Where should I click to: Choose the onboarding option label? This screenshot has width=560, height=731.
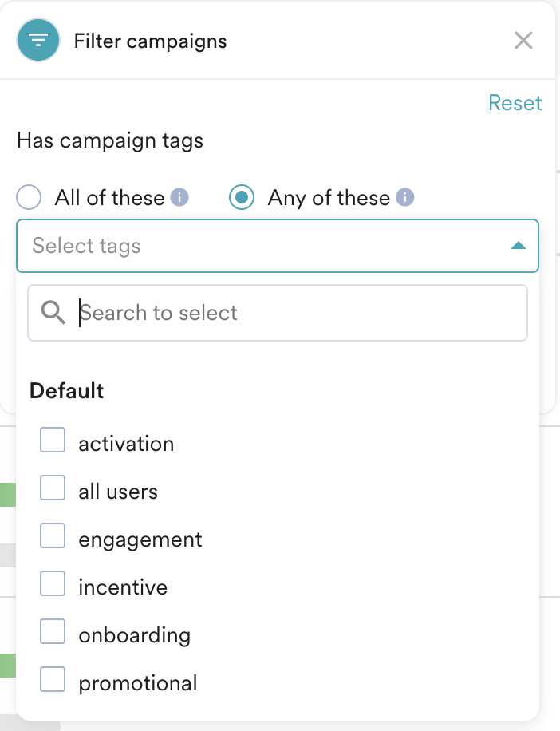pos(135,636)
